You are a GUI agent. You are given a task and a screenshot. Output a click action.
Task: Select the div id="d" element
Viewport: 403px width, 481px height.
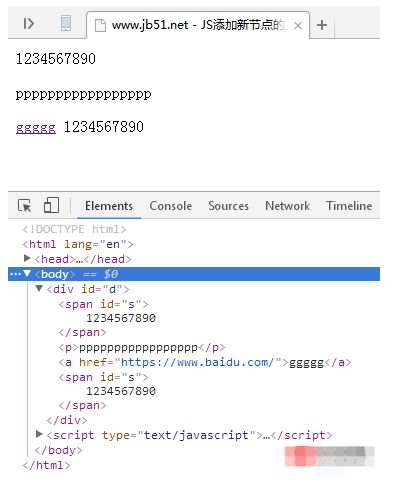tap(88, 289)
